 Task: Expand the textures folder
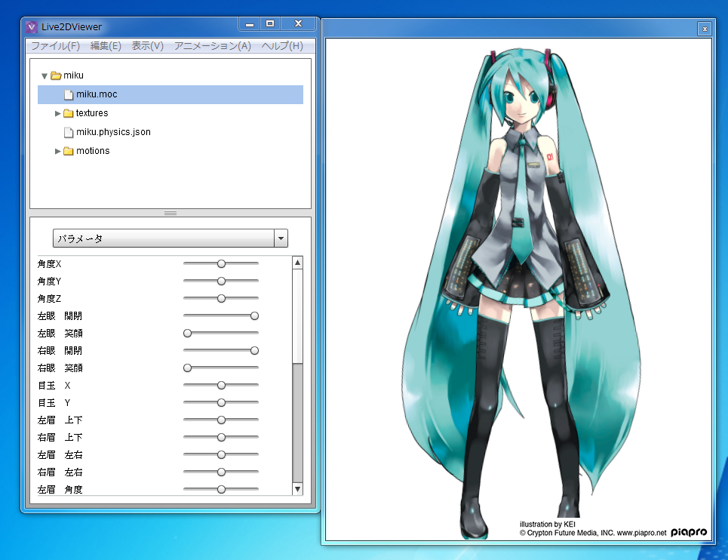click(x=57, y=113)
